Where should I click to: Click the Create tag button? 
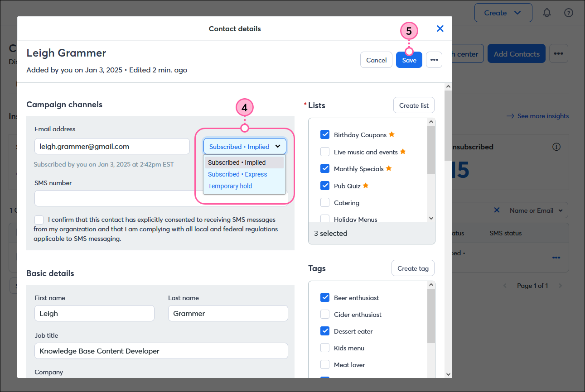click(413, 268)
